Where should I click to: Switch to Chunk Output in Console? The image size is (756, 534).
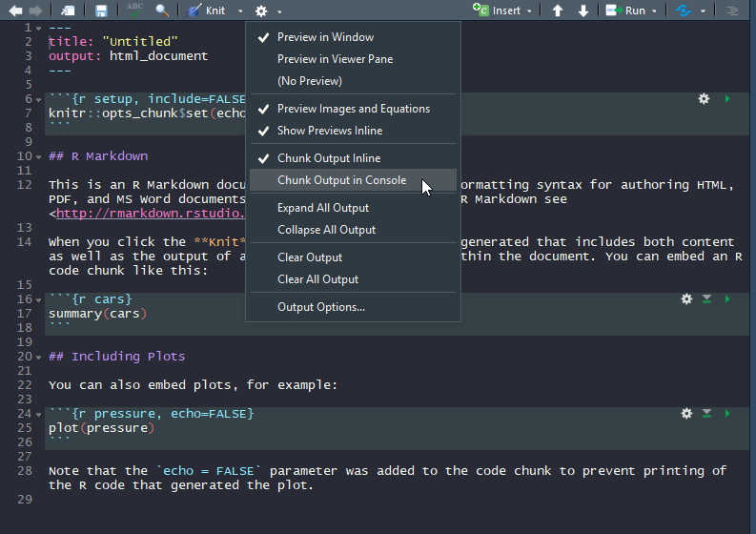(x=353, y=180)
